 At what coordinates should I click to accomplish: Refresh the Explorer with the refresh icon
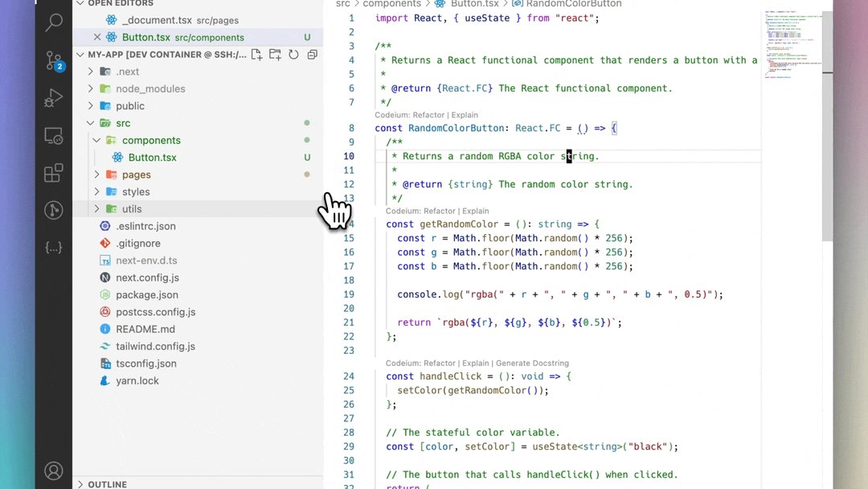293,54
